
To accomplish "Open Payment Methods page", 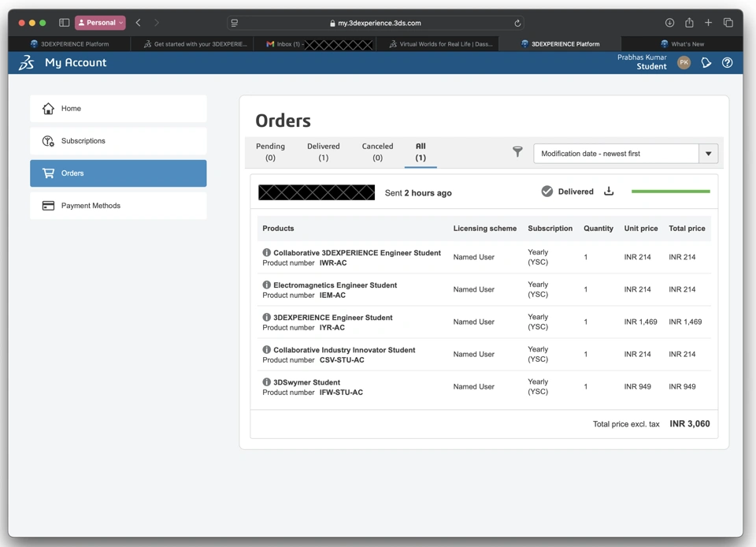I will click(118, 206).
